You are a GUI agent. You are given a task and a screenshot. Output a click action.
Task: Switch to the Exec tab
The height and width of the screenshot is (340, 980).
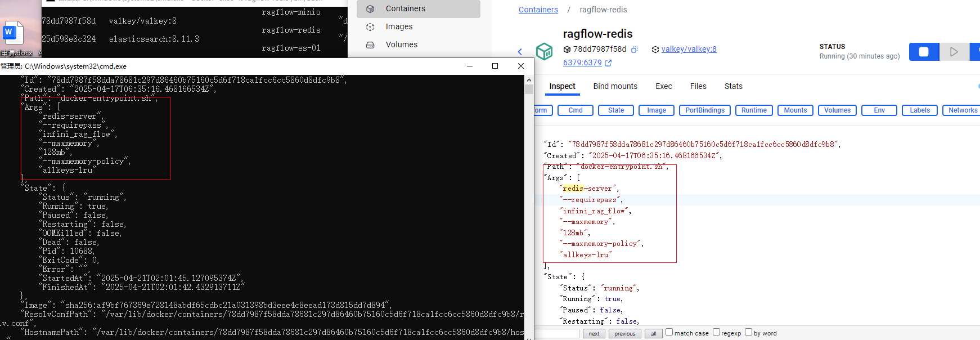664,86
